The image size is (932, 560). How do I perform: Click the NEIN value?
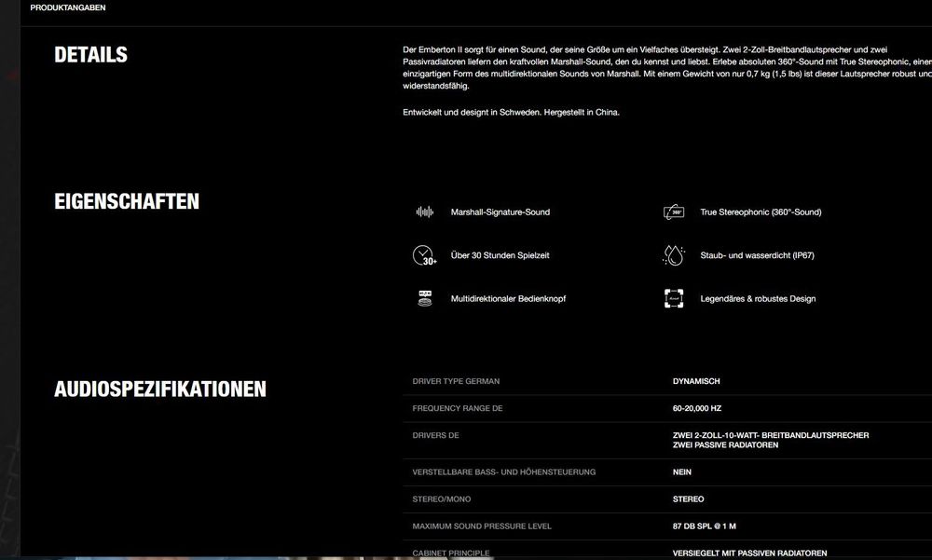[x=682, y=472]
